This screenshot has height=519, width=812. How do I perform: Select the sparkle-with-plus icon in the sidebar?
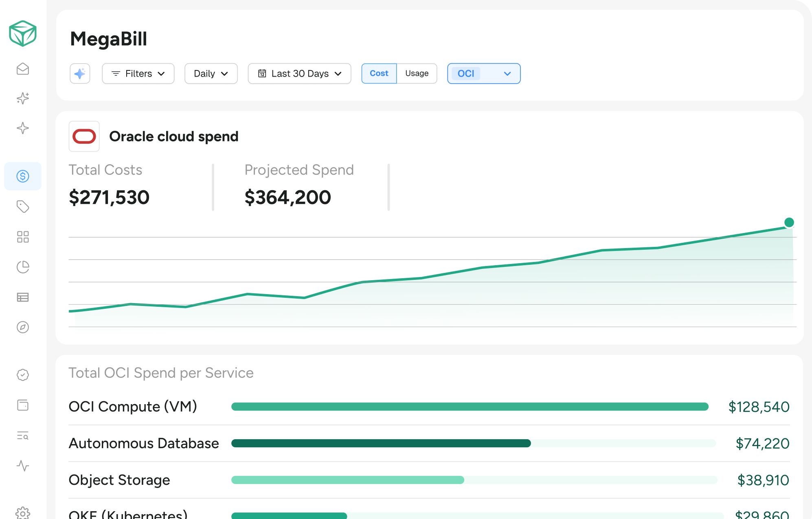click(23, 99)
